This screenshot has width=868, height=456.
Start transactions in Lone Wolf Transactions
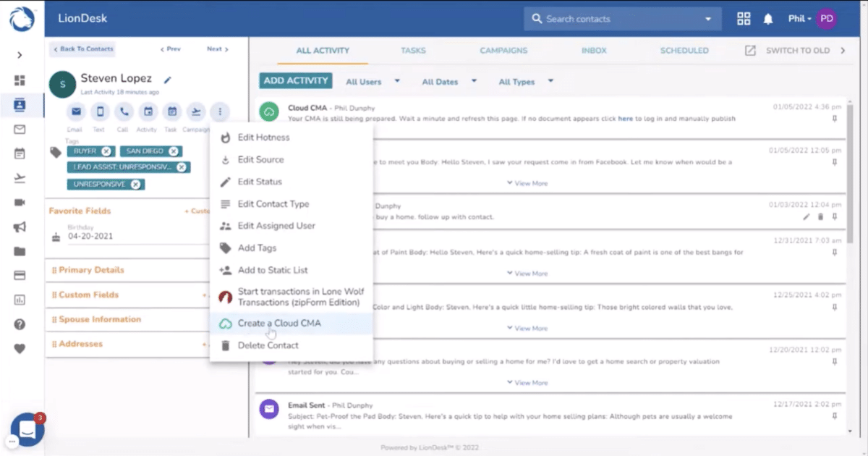tap(291, 297)
